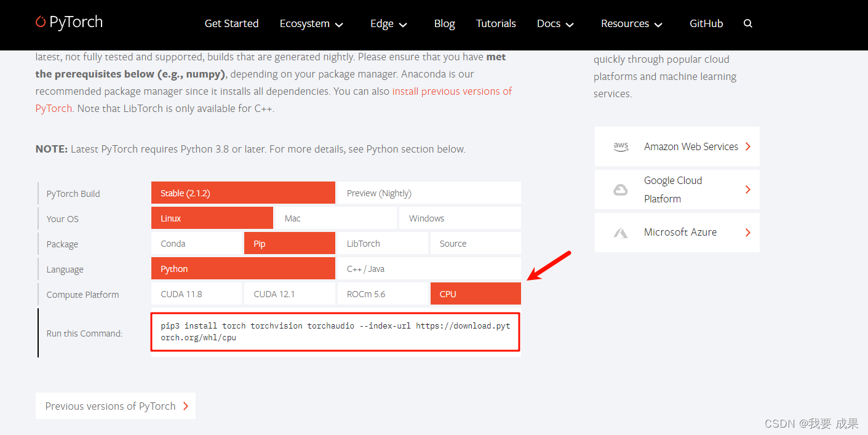868x435 pixels.
Task: Click arrow next to Amazon Web Services
Action: (x=747, y=146)
